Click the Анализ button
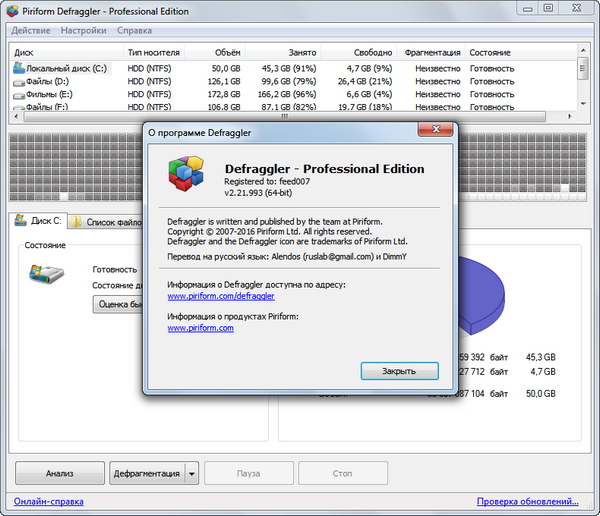This screenshot has height=516, width=600. [x=59, y=472]
